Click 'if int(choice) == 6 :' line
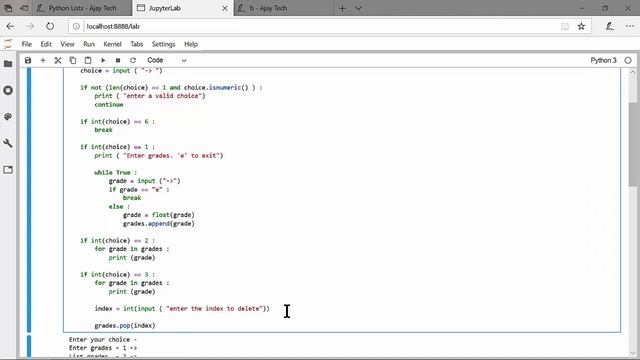Image resolution: width=640 pixels, height=360 pixels. click(x=118, y=121)
